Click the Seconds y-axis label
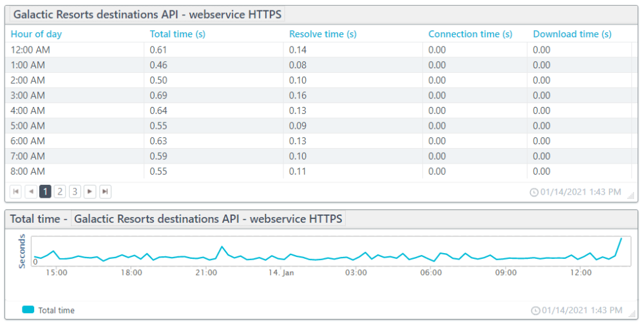644x324 pixels. coord(22,251)
